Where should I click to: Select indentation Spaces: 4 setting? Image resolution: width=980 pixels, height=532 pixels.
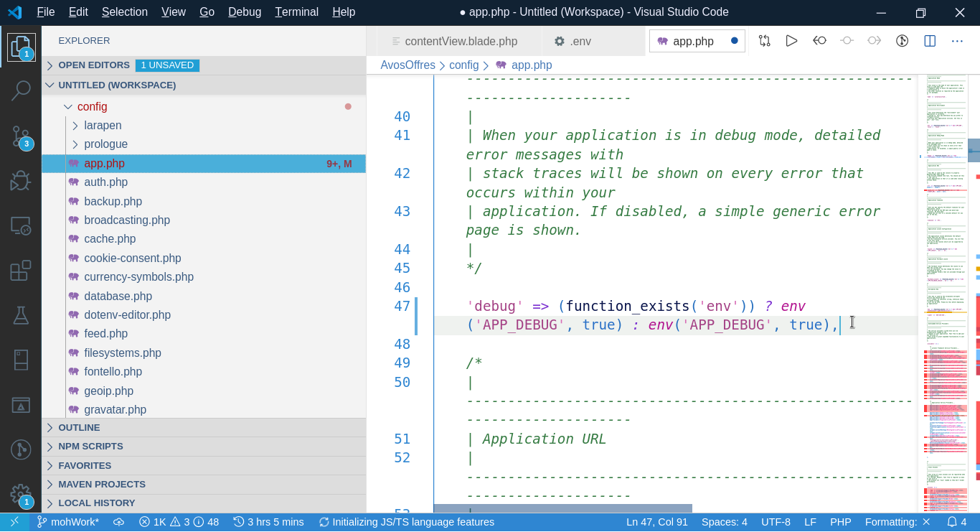click(x=724, y=522)
